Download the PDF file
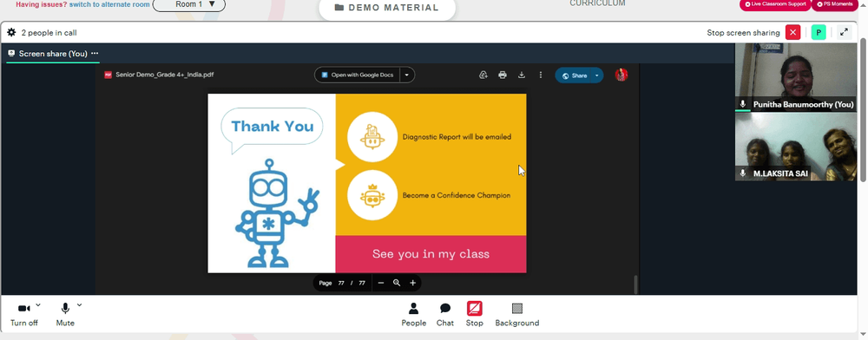Image resolution: width=868 pixels, height=340 pixels. (x=522, y=75)
